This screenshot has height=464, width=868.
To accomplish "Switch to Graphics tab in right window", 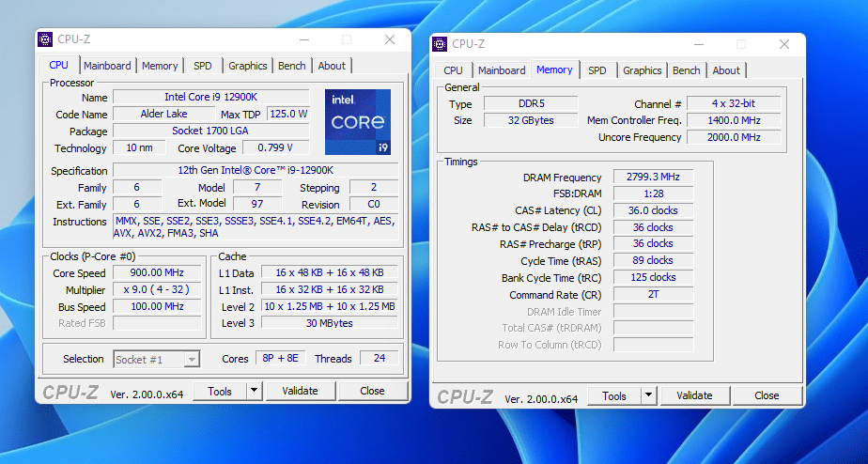I will [x=643, y=70].
